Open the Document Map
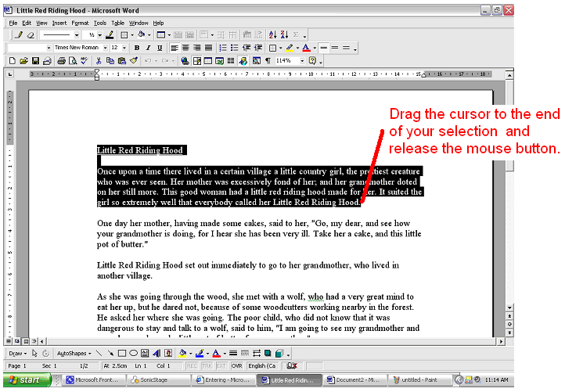The height and width of the screenshot is (392, 565). [x=256, y=61]
